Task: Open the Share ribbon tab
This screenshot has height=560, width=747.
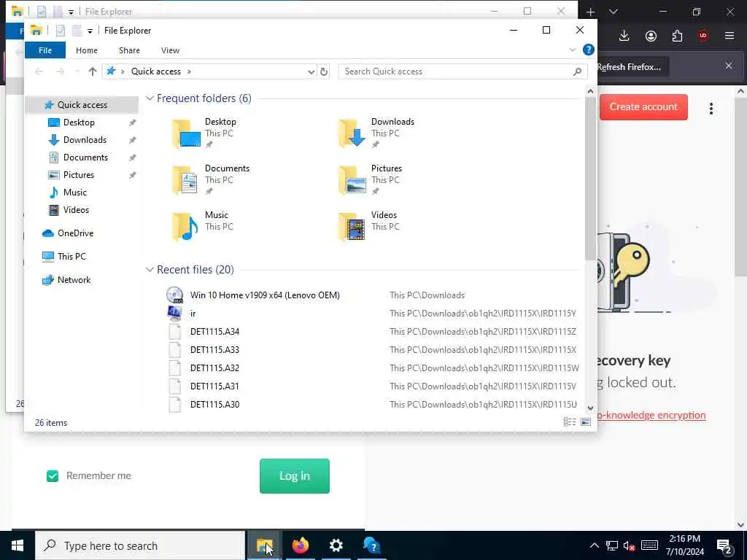Action: coord(129,50)
